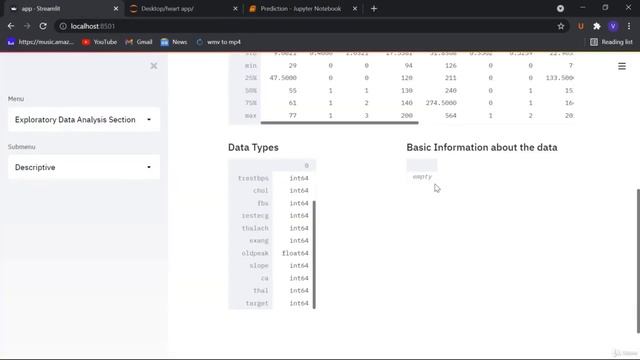The image size is (640, 360).
Task: Click the 274.5000 cell in 75% row
Action: click(441, 103)
